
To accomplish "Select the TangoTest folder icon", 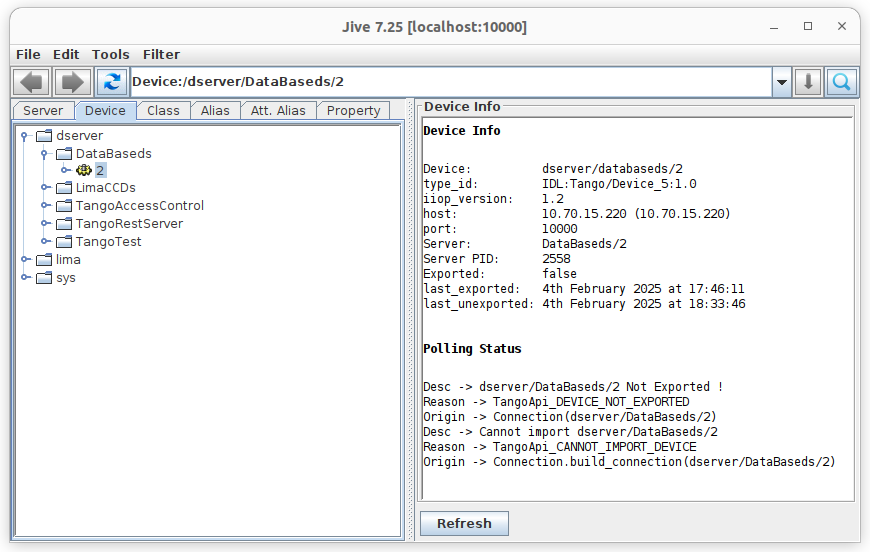I will [x=64, y=241].
